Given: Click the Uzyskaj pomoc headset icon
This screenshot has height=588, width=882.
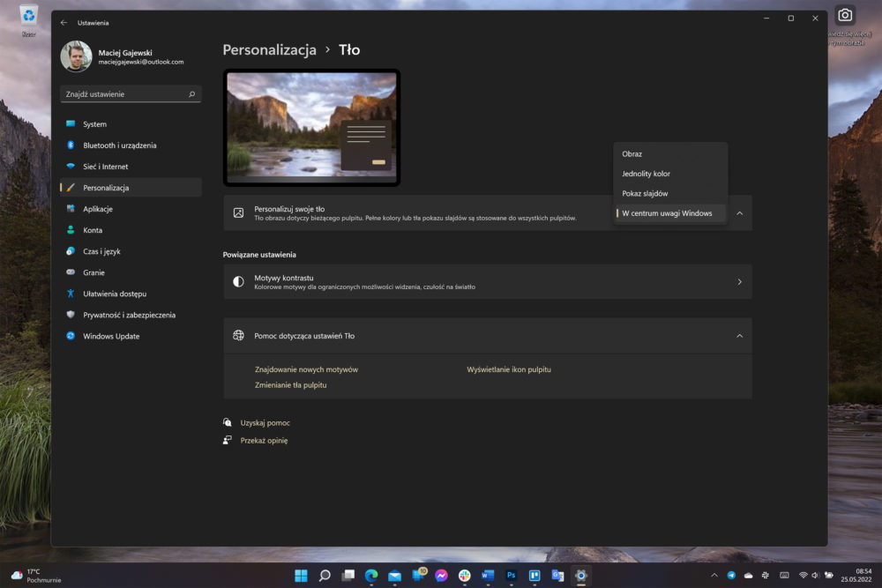Looking at the screenshot, I should coord(228,422).
